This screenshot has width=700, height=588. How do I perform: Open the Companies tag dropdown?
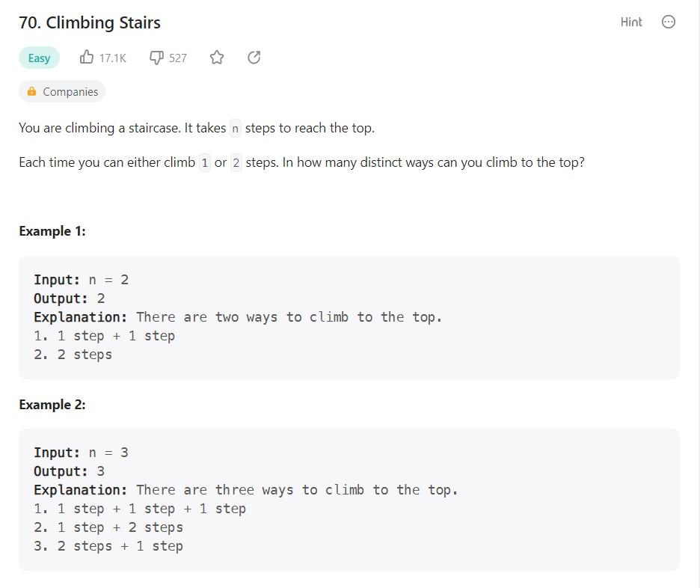[62, 91]
